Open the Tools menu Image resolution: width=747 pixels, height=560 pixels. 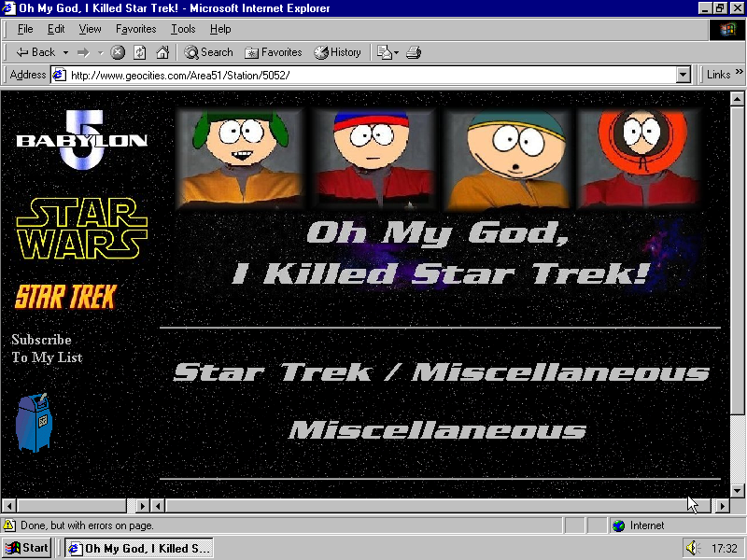pyautogui.click(x=183, y=29)
